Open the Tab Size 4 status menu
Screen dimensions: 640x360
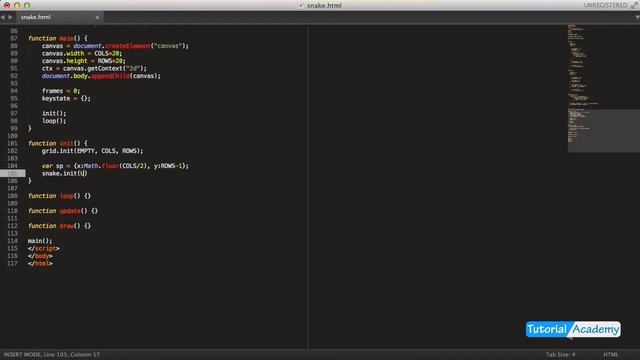pyautogui.click(x=560, y=355)
